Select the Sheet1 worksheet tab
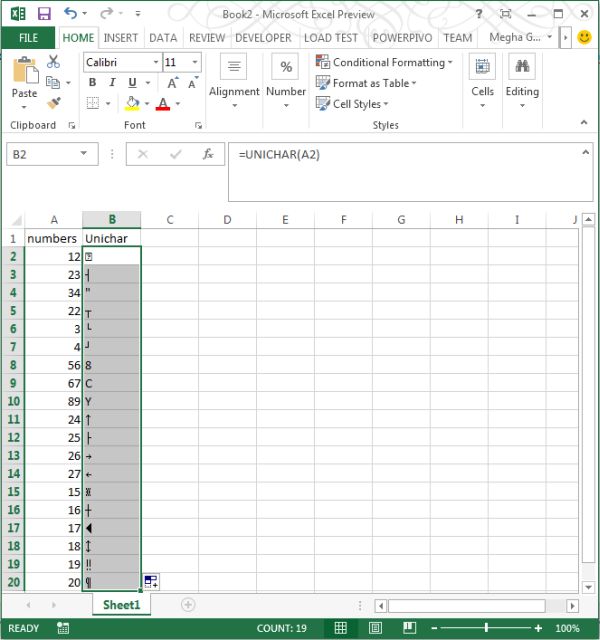This screenshot has height=640, width=600. click(x=121, y=604)
